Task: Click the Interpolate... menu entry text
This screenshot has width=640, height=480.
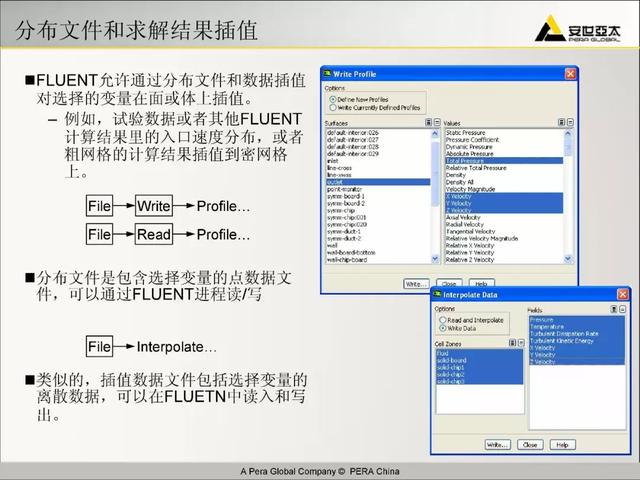Action: pos(176,347)
